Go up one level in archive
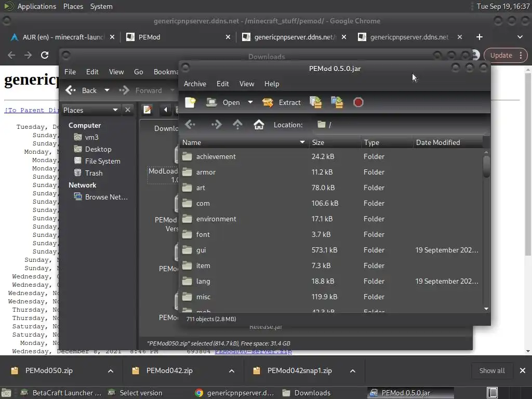This screenshot has width=532, height=399. [x=237, y=125]
